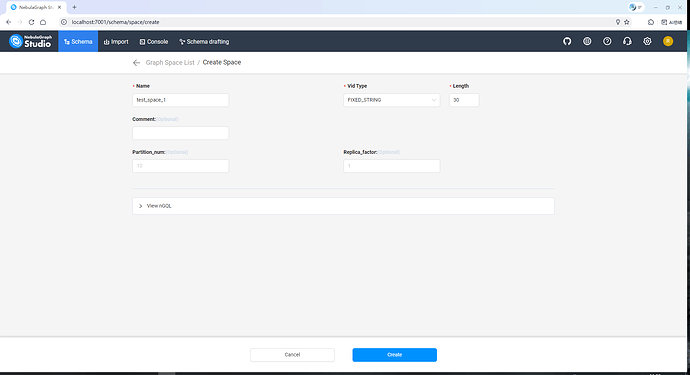
Task: Open the Vid Type FIXED_STRING dropdown
Action: point(391,100)
